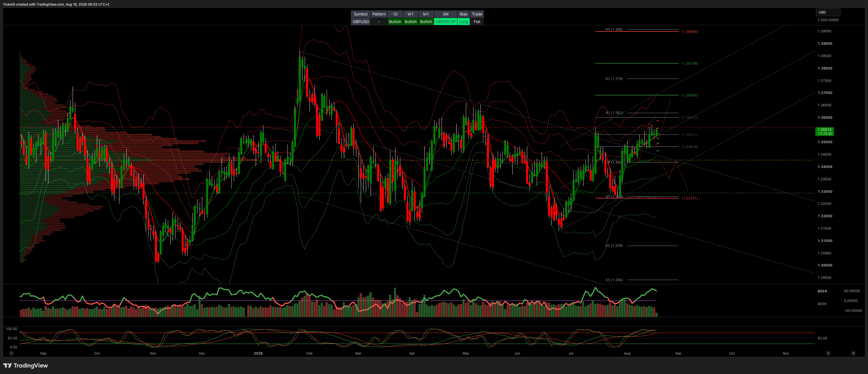Click the Bullish cell under M1

426,22
